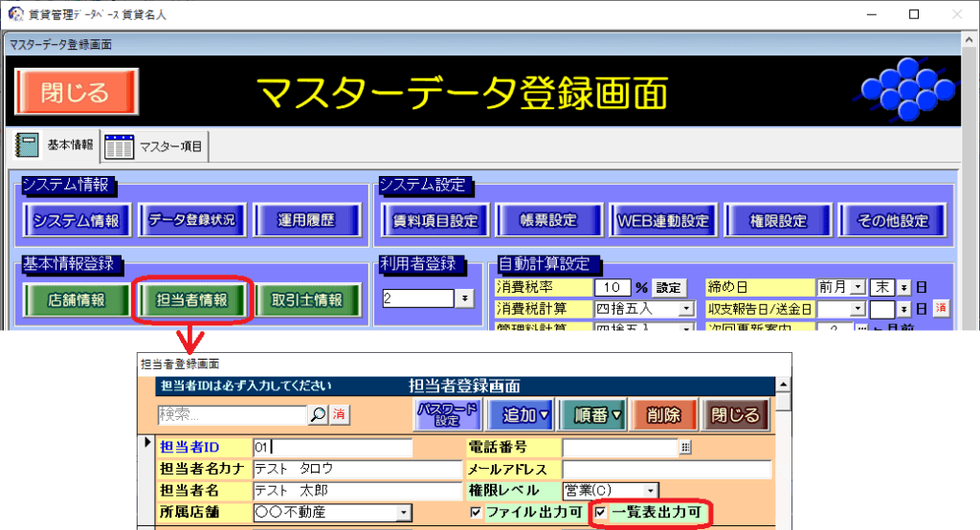Click the 担当者名カナ input field

pos(357,469)
